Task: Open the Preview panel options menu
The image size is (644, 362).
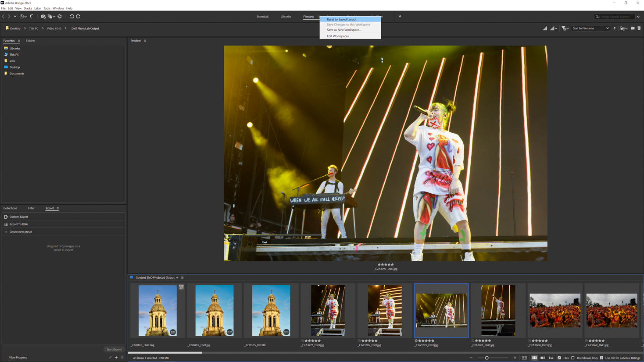Action: click(145, 41)
